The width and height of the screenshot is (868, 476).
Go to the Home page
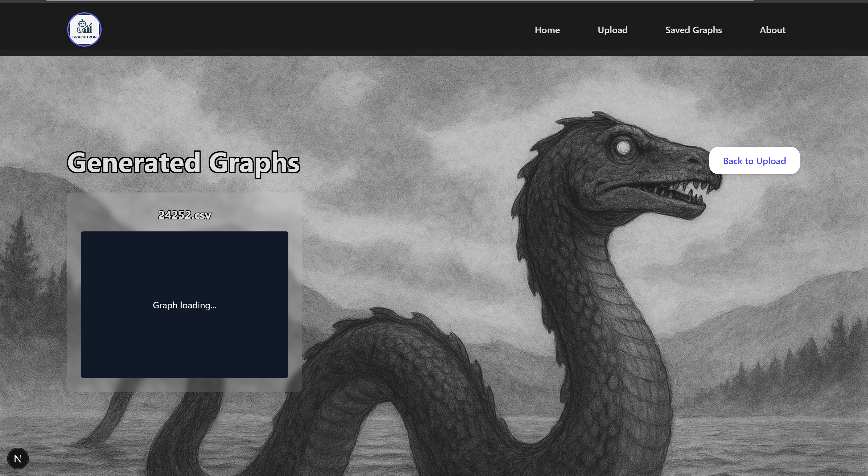coord(547,30)
